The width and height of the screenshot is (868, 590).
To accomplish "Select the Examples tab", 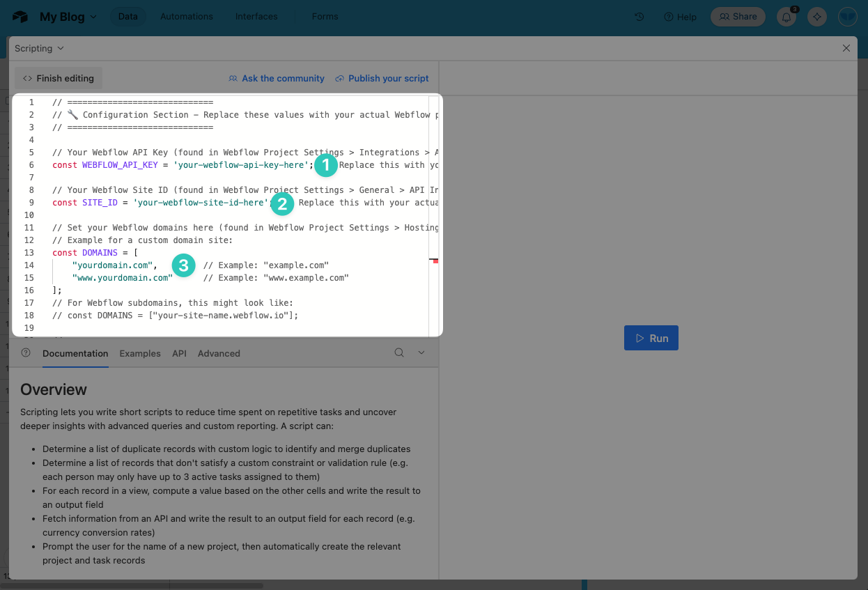I will 140,353.
